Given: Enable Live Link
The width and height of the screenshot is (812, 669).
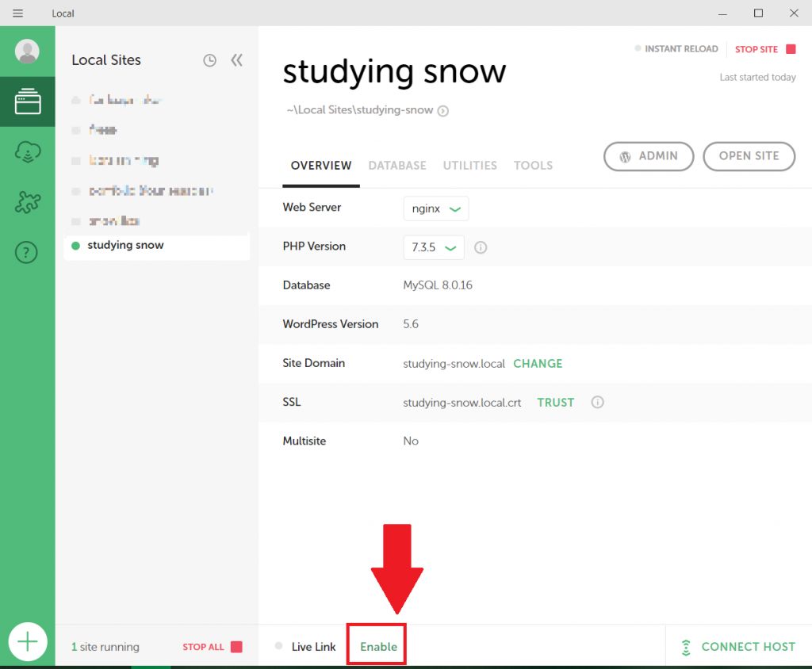Looking at the screenshot, I should click(x=378, y=647).
